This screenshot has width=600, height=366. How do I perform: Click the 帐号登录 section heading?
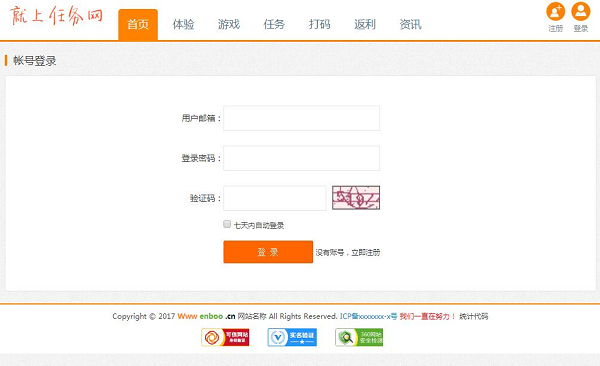pyautogui.click(x=35, y=60)
